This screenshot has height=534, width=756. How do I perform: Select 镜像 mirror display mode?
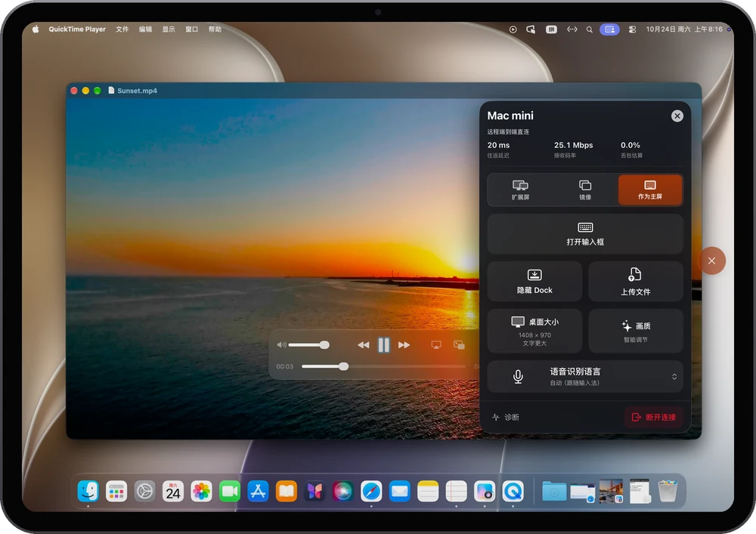click(x=585, y=190)
